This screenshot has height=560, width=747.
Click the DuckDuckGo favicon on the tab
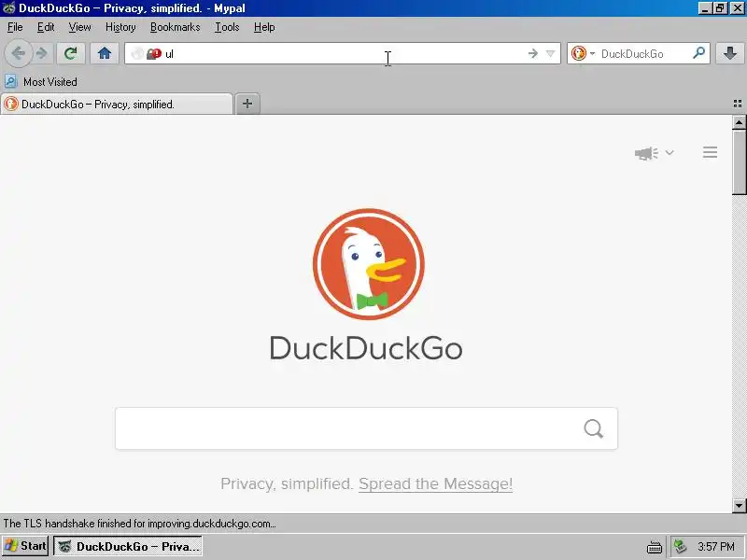(11, 104)
